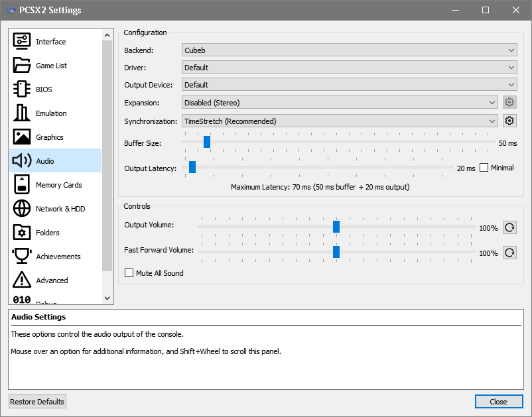Click the Fast Forward Volume slider handle
This screenshot has width=532, height=417.
click(336, 252)
